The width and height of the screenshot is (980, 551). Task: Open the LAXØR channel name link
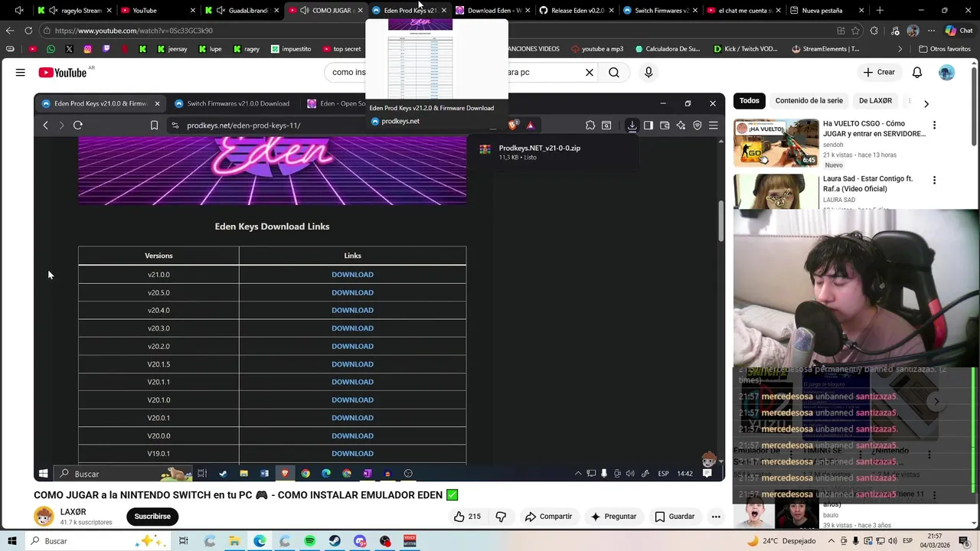click(x=73, y=512)
